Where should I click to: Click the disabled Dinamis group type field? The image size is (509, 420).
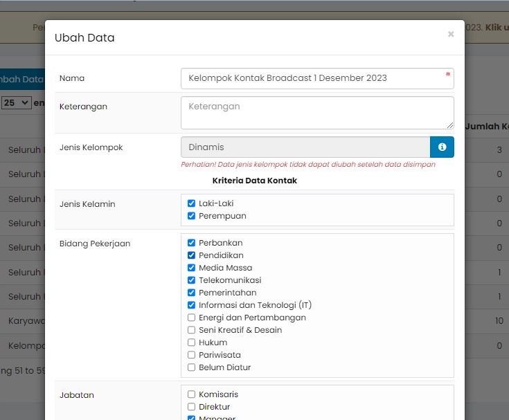point(305,147)
